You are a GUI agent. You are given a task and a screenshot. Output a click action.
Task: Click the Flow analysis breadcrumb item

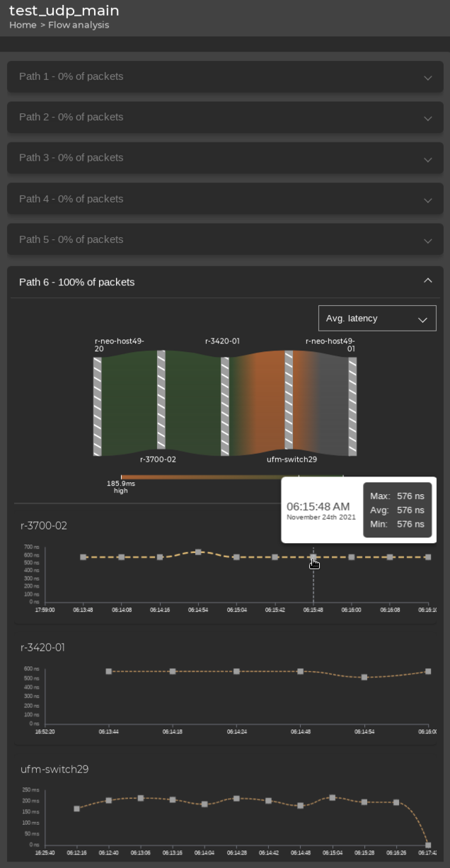point(78,25)
